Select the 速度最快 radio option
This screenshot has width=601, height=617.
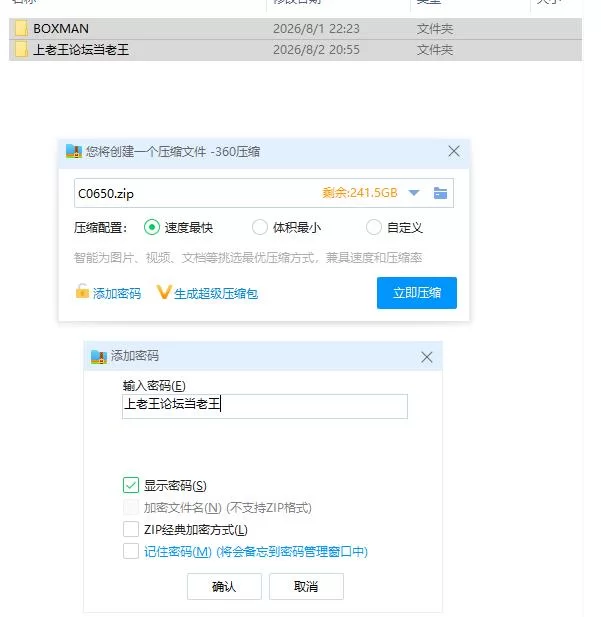(x=152, y=227)
